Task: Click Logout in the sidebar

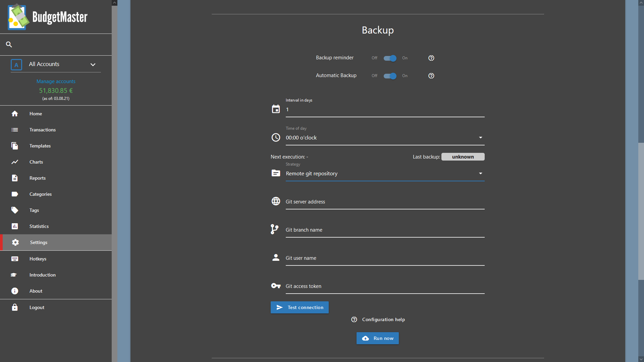Action: click(x=56, y=307)
